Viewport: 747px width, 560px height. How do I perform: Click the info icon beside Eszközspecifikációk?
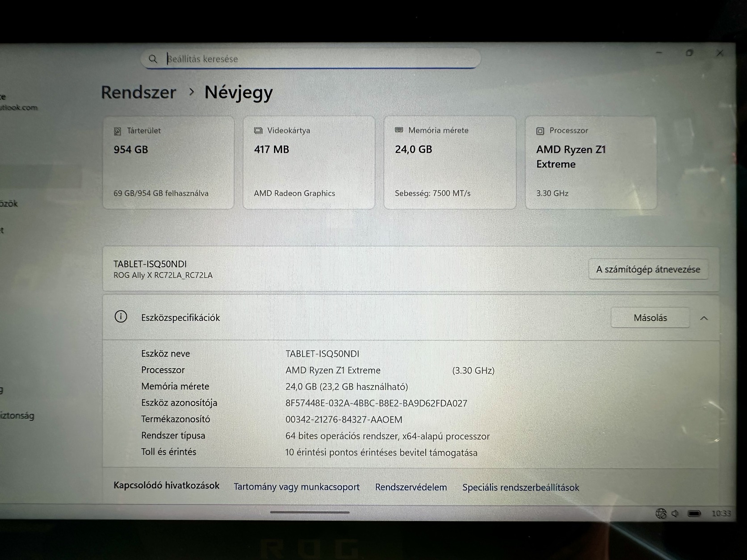click(x=121, y=317)
